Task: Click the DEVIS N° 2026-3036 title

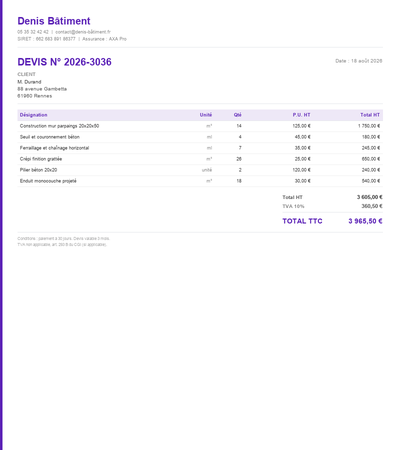Action: 64,62
